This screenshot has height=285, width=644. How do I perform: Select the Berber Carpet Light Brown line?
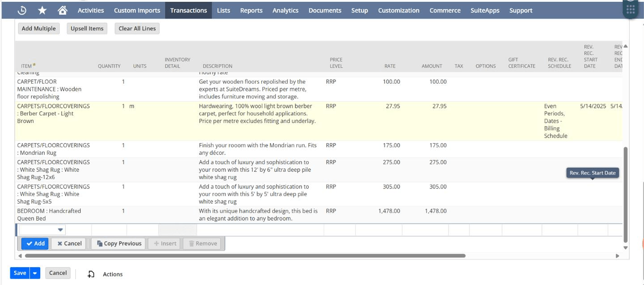tap(53, 114)
